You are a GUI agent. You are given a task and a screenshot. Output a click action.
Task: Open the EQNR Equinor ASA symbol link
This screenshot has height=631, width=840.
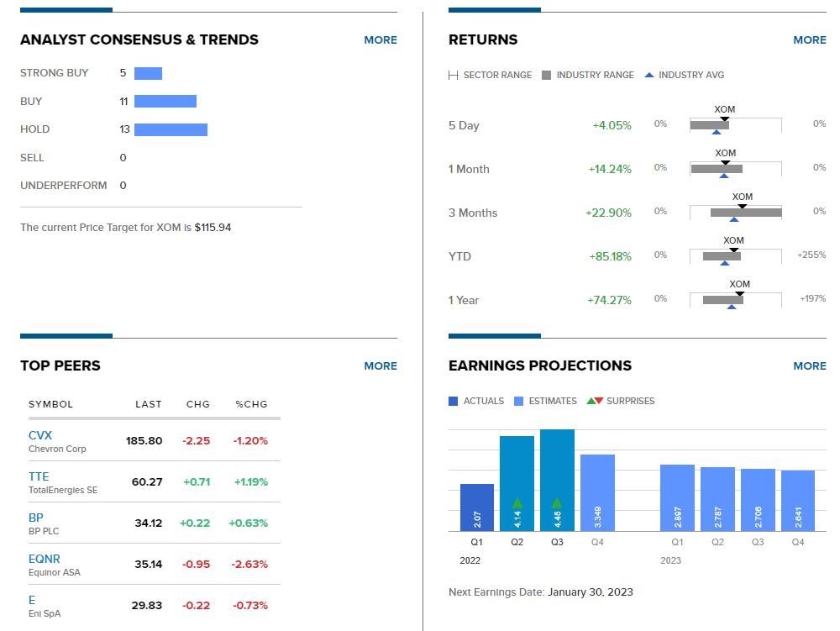[45, 558]
